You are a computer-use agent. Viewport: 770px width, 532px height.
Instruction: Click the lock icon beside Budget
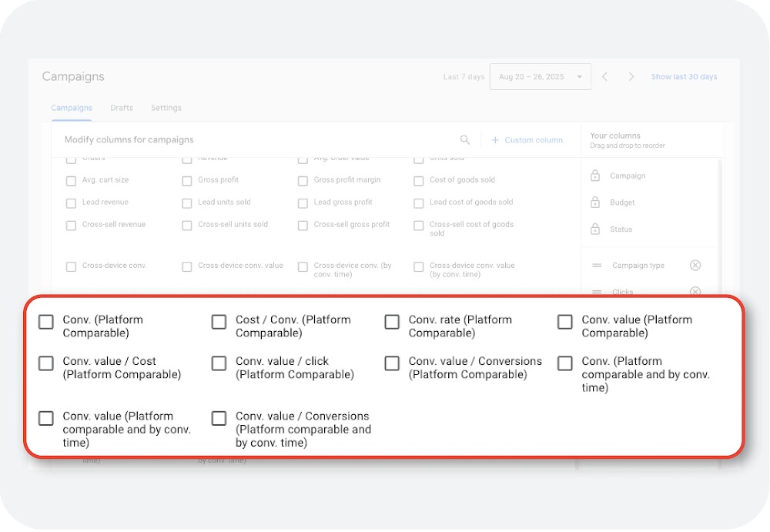tap(595, 202)
